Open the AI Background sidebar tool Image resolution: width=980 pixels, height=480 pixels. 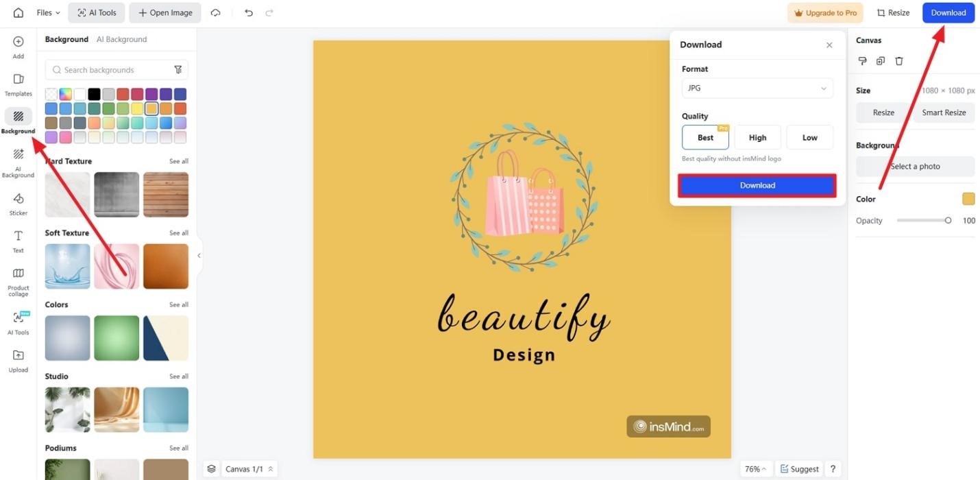coord(19,163)
